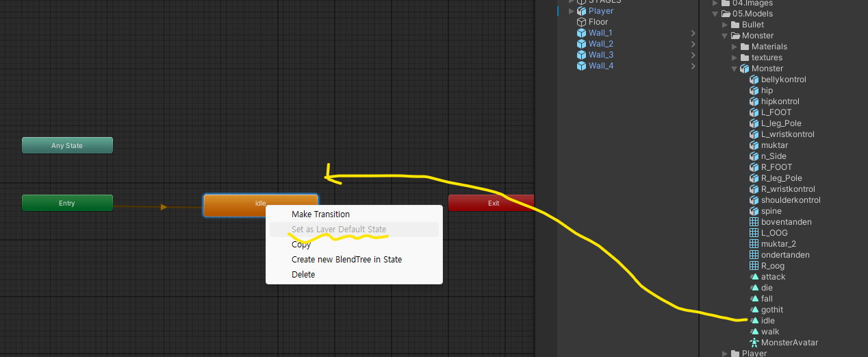Click the Wall_1 prefab cube icon
868x357 pixels.
pyautogui.click(x=581, y=33)
